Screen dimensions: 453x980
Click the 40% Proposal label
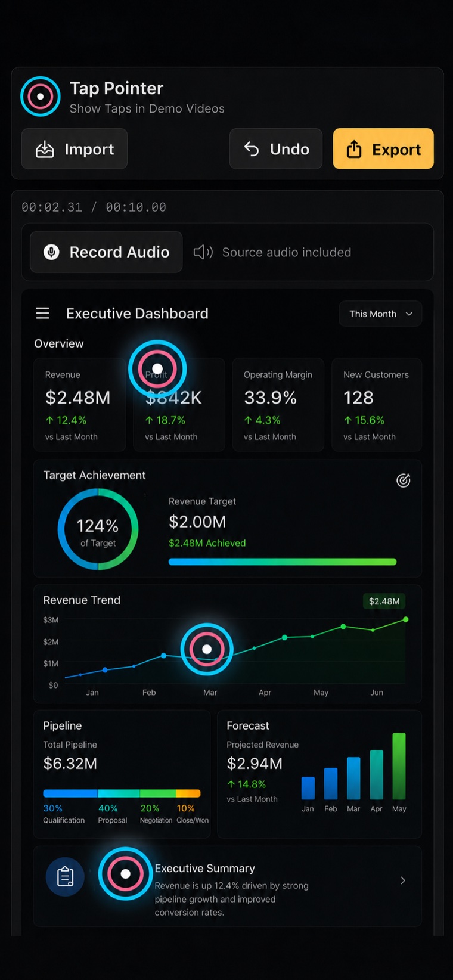click(113, 814)
